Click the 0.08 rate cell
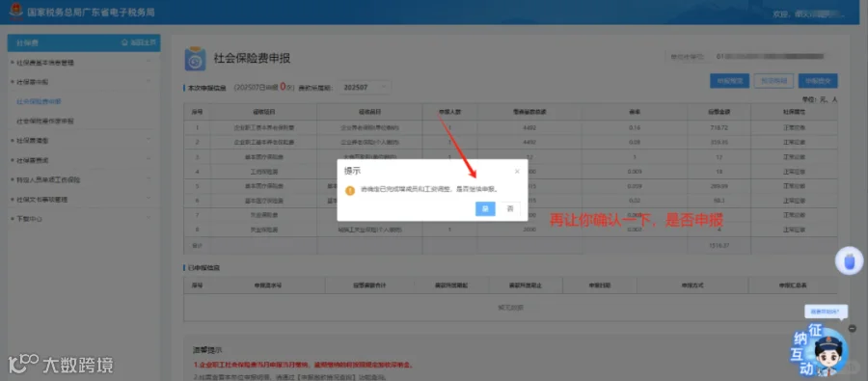The width and height of the screenshot is (868, 381). (635, 143)
